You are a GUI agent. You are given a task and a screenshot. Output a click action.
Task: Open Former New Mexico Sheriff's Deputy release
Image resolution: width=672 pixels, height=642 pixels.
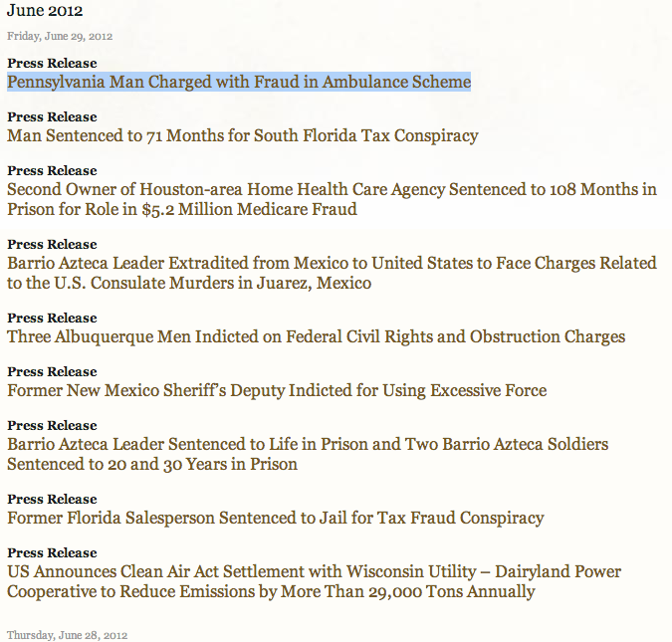[277, 390]
